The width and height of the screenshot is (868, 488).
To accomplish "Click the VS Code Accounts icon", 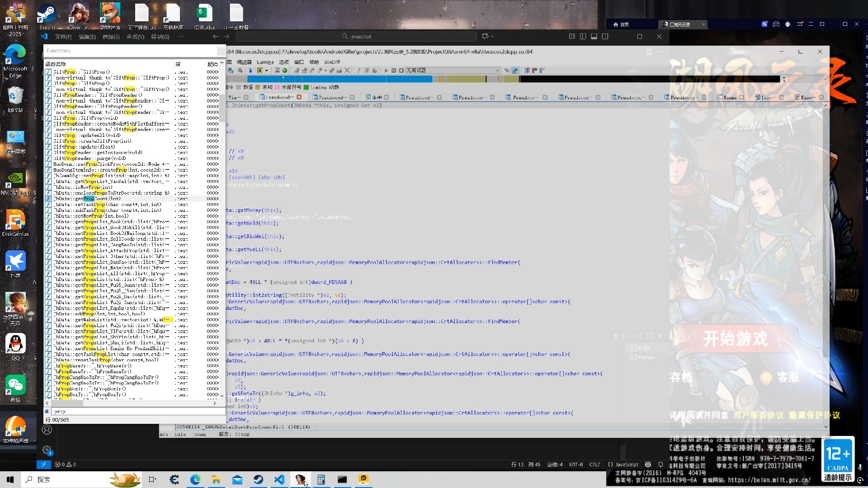I will (47, 430).
